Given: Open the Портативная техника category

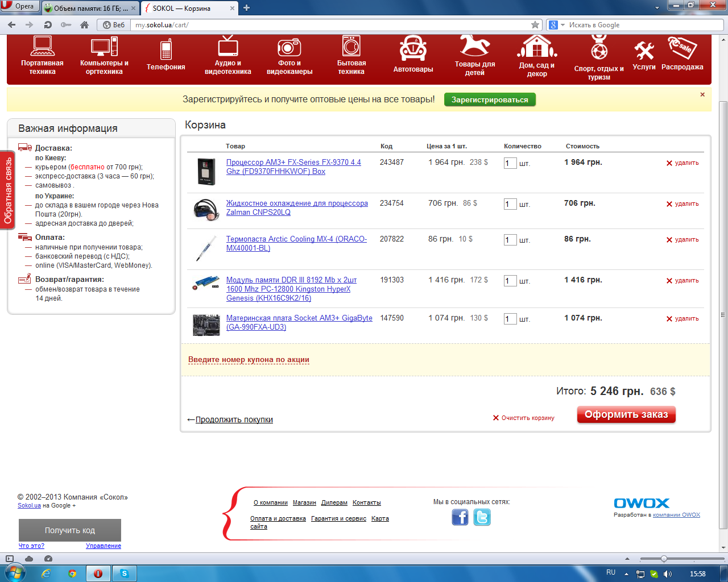Looking at the screenshot, I should tap(42, 55).
